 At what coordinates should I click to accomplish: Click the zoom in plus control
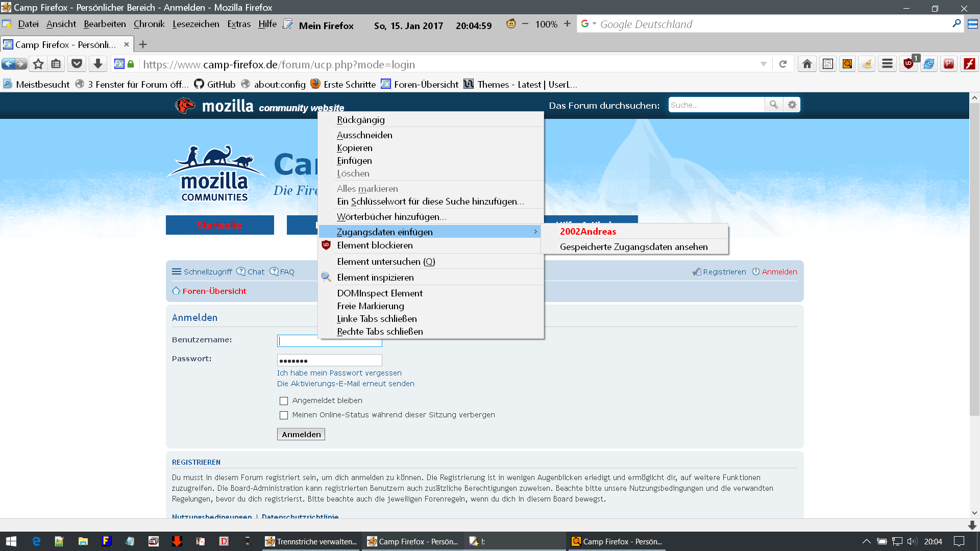tap(567, 24)
